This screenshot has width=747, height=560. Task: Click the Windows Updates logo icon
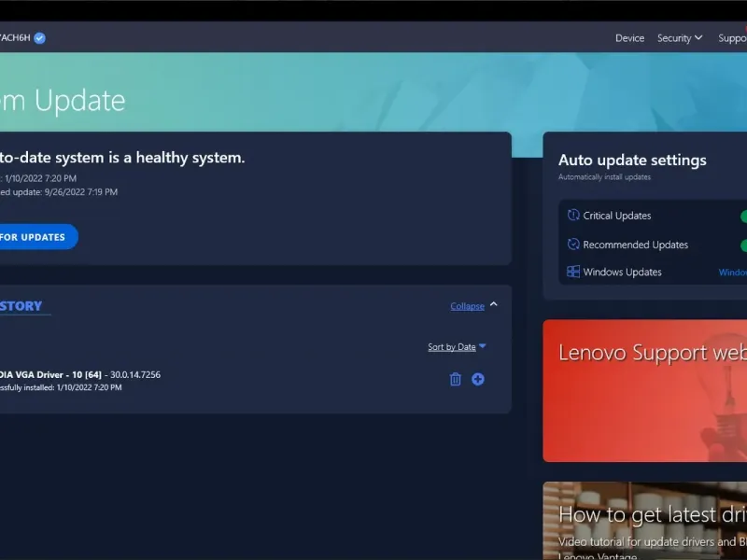(573, 272)
